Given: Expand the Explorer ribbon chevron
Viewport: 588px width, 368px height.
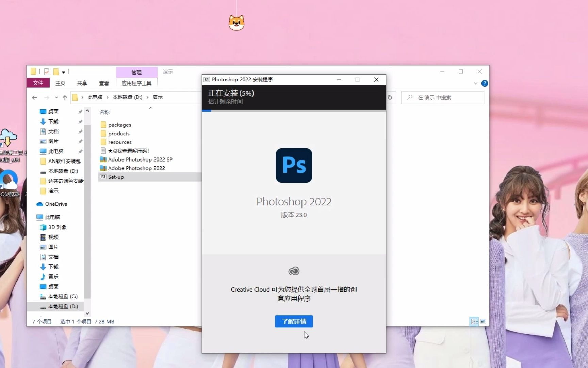Looking at the screenshot, I should [475, 83].
